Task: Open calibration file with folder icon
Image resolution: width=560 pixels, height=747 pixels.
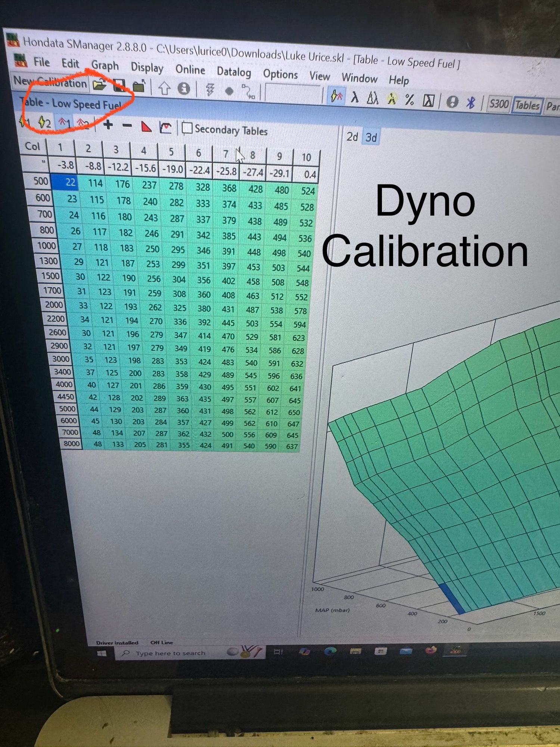Action: [100, 86]
